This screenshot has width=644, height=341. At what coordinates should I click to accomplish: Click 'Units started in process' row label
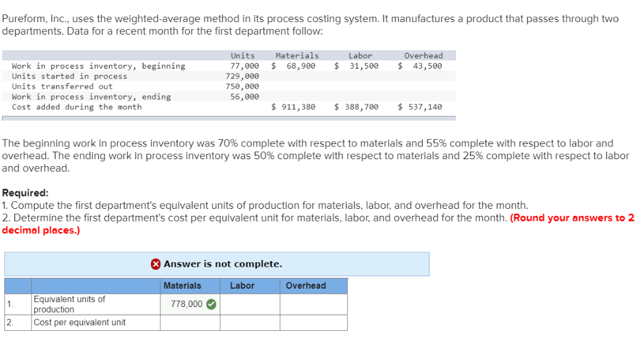click(x=69, y=76)
